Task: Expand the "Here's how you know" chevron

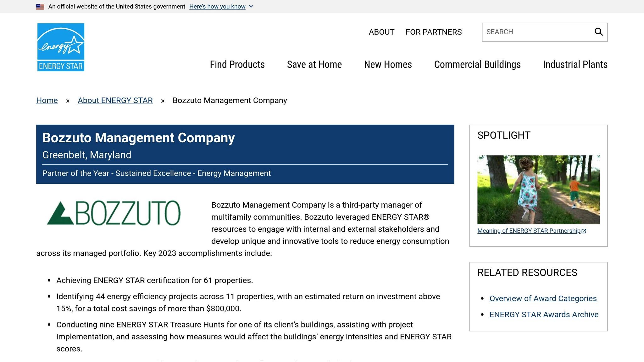Action: 251,7
